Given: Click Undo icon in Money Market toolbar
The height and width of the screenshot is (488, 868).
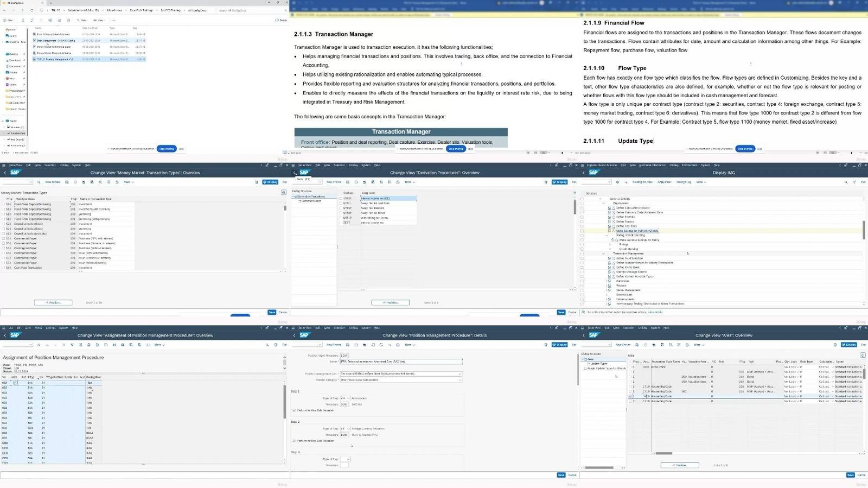Looking at the screenshot, I should point(84,182).
